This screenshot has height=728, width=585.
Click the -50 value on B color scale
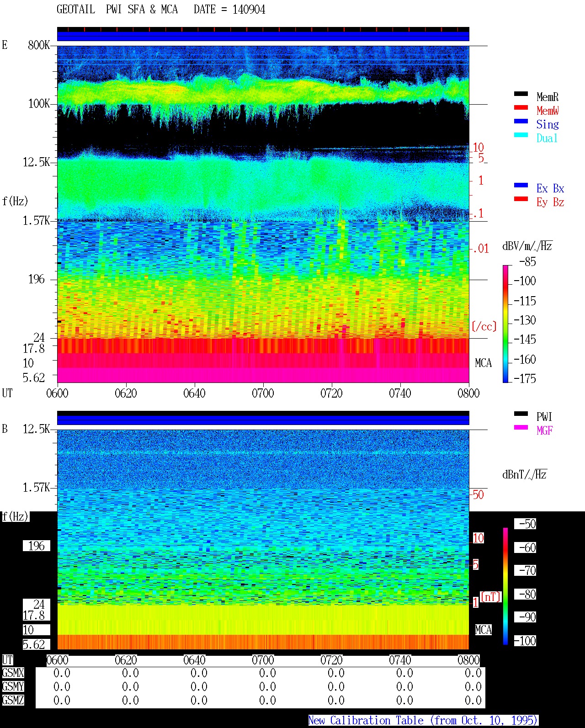[527, 524]
